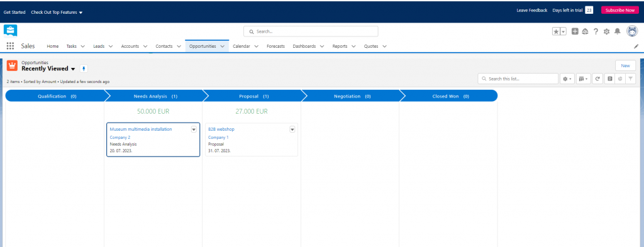Click the Search this list field

(518, 79)
